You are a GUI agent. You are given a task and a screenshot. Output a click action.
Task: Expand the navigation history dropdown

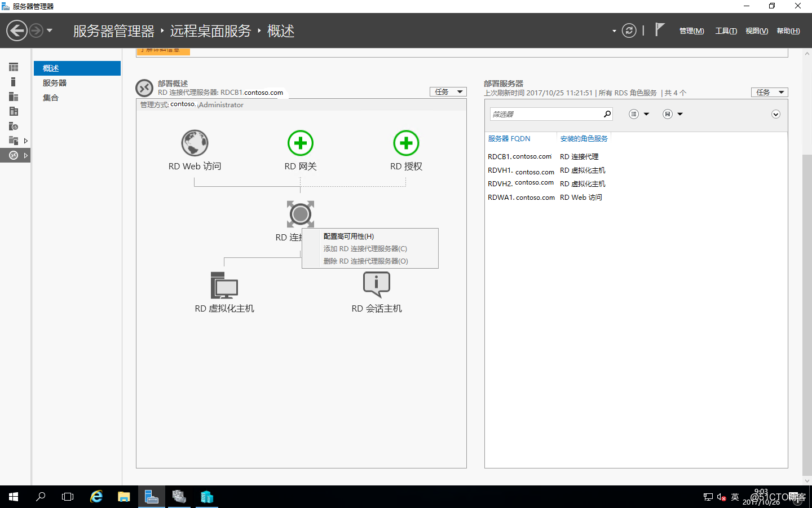point(50,30)
